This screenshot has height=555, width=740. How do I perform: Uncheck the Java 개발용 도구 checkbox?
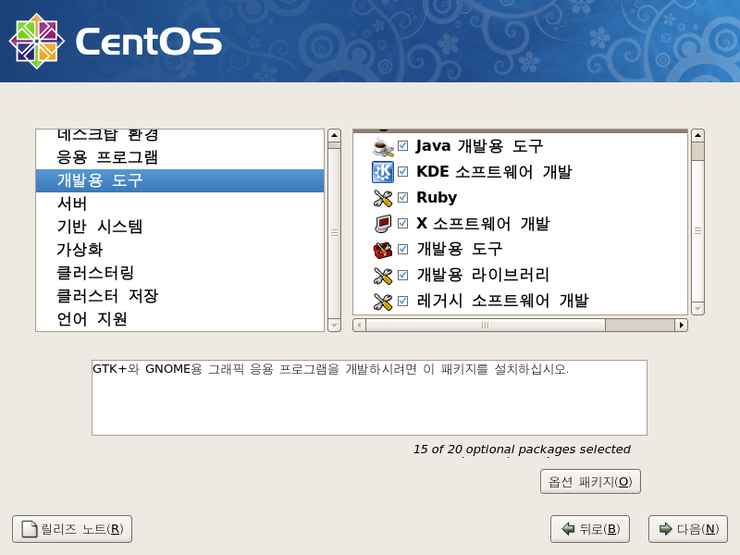[403, 146]
